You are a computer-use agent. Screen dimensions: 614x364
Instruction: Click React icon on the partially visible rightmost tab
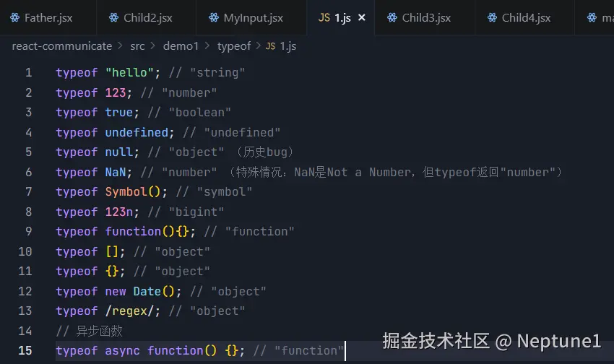592,17
